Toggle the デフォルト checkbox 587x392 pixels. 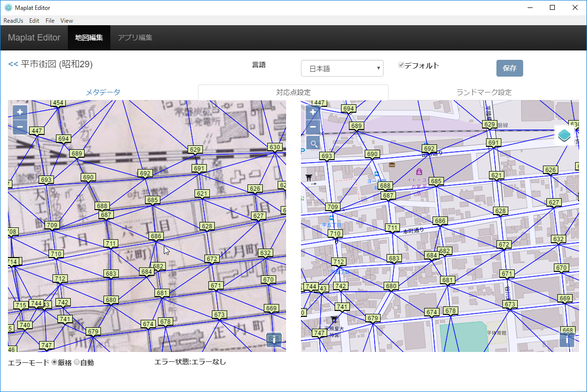click(401, 64)
